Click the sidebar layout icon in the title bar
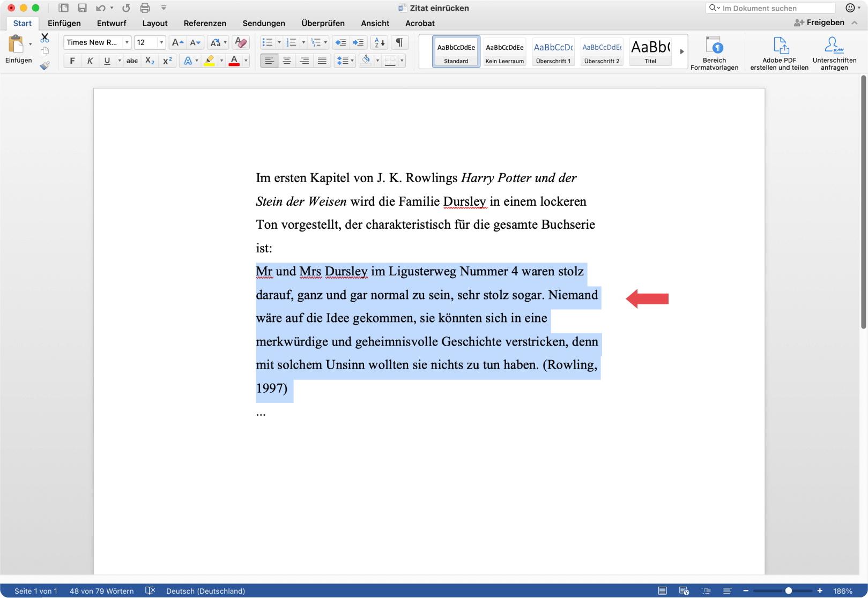 pos(63,8)
